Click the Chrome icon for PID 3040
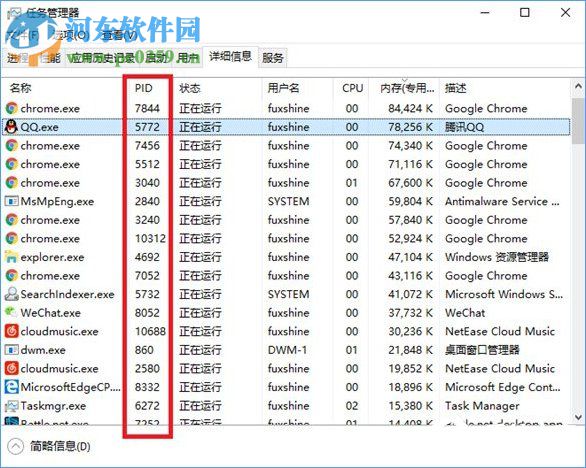This screenshot has height=468, width=586. point(12,182)
